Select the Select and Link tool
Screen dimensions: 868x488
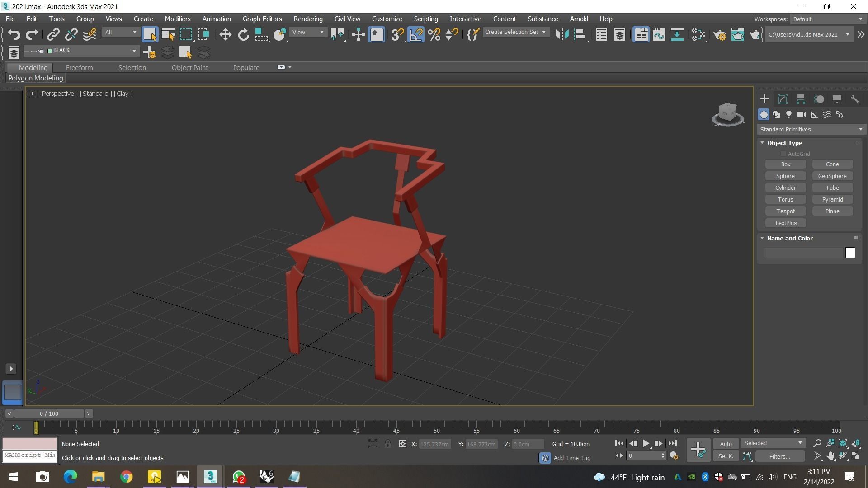53,35
